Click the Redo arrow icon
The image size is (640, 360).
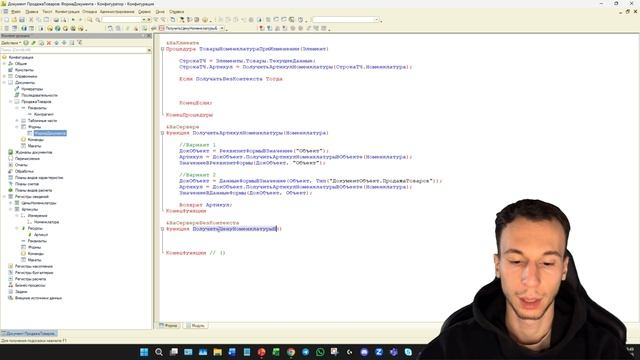click(80, 20)
